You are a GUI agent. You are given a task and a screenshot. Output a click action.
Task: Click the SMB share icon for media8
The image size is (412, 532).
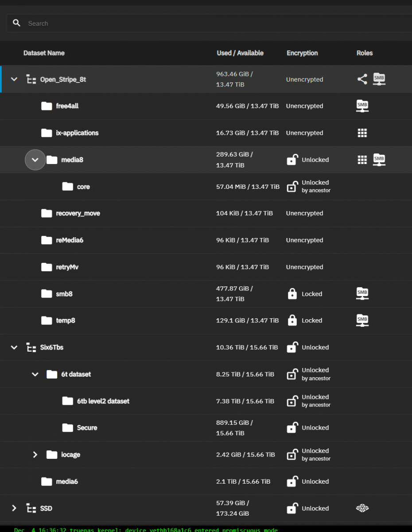(379, 159)
